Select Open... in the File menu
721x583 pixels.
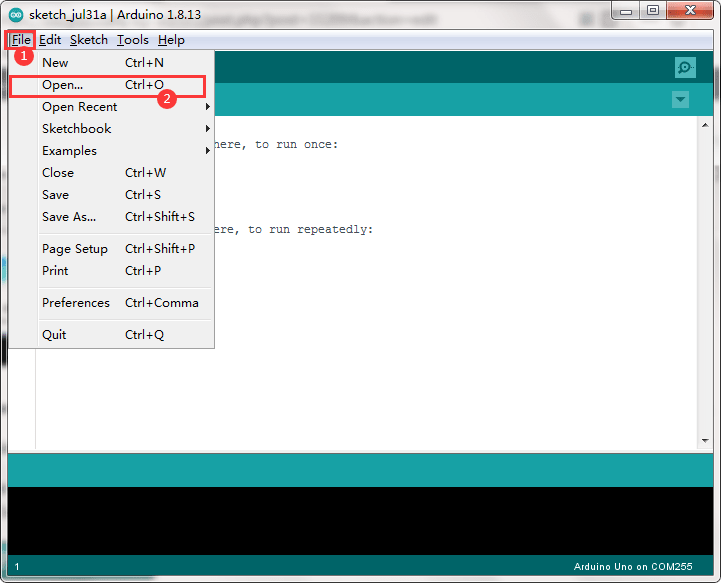[111, 85]
